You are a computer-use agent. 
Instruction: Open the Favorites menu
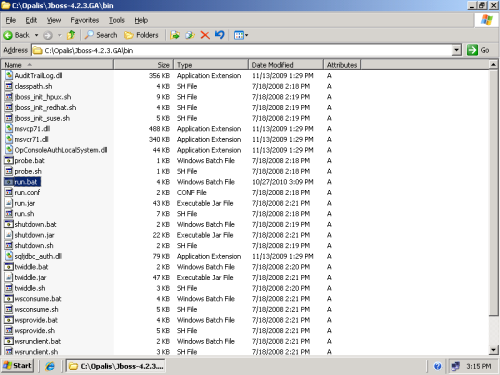point(85,20)
